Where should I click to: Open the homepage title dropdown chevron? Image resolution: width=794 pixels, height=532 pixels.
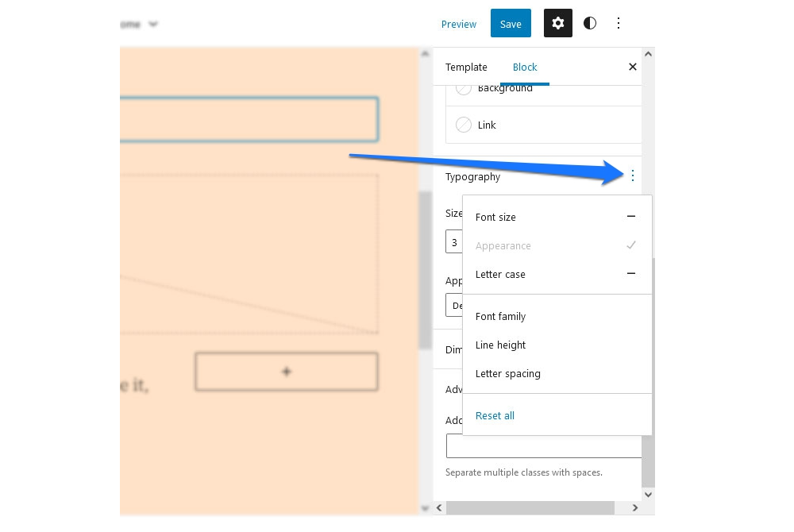pos(152,24)
